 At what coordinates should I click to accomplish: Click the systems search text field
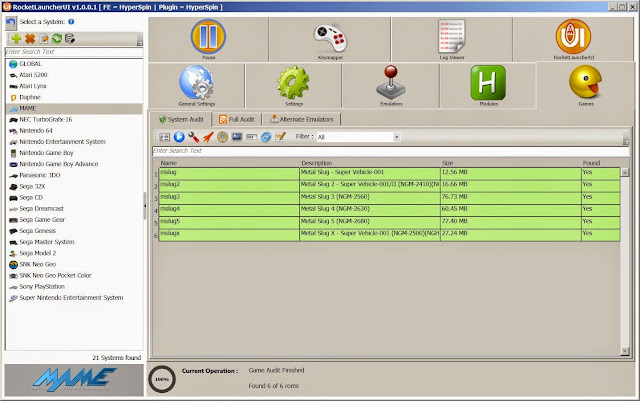[x=74, y=52]
